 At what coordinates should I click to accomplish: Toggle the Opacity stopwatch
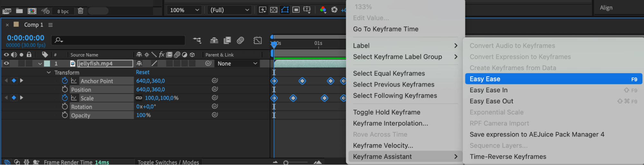(x=65, y=115)
